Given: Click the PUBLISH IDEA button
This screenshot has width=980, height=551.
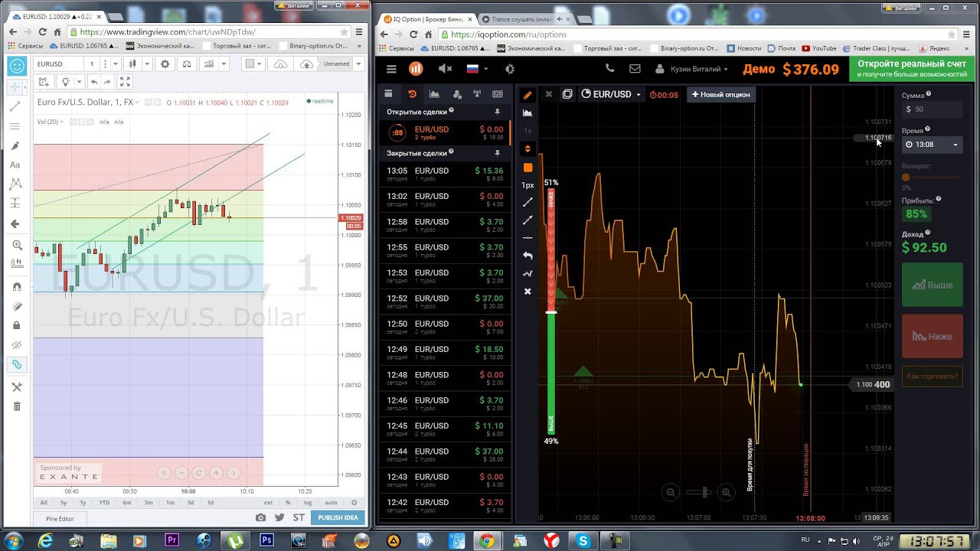Looking at the screenshot, I should pos(338,517).
